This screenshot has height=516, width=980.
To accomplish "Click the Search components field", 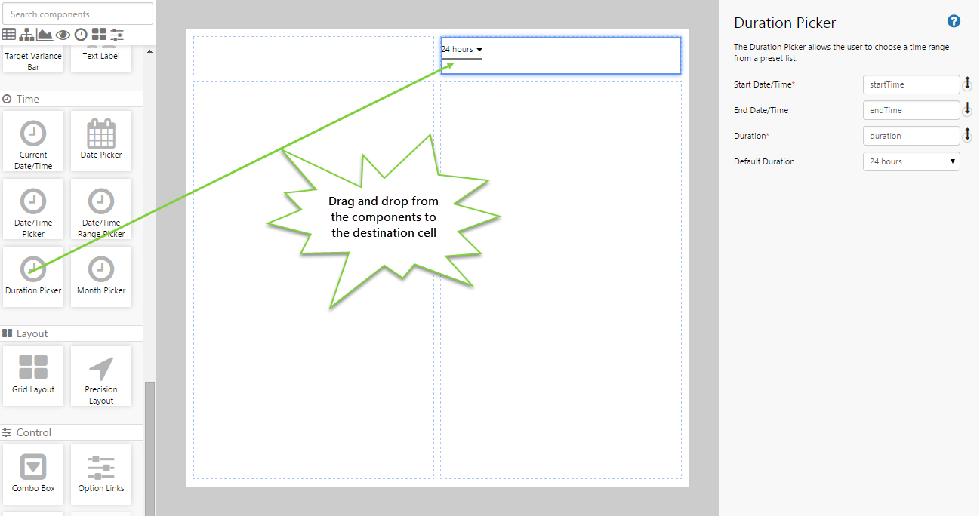I will [78, 14].
